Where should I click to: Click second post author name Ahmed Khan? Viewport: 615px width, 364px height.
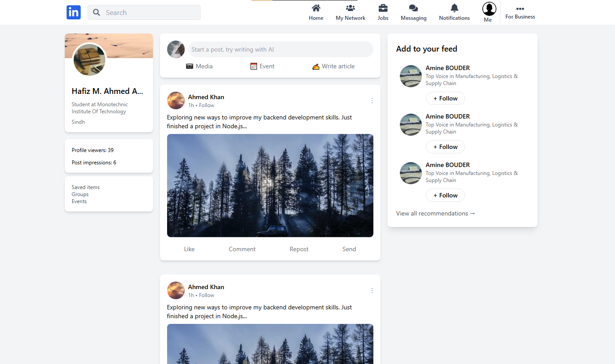(206, 287)
